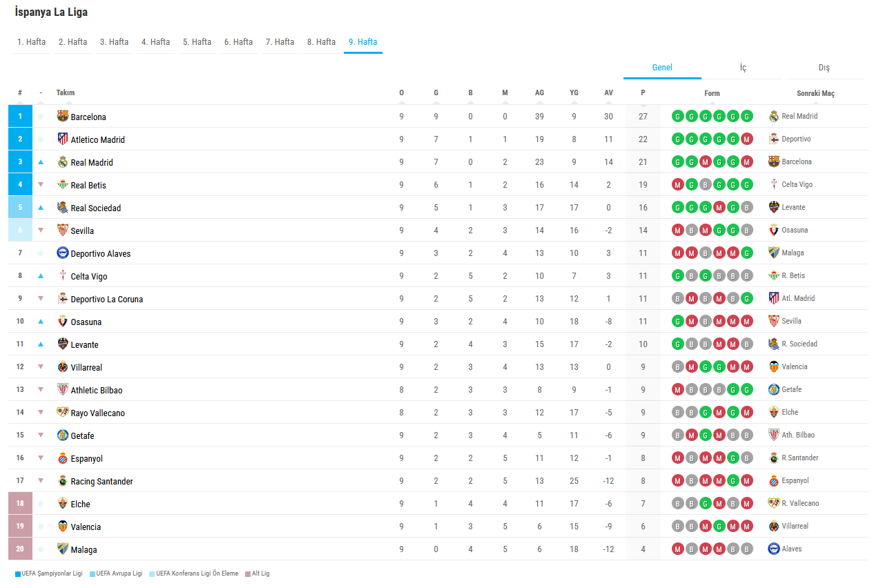Click the AV column header
Image resolution: width=872 pixels, height=588 pixels.
click(608, 93)
